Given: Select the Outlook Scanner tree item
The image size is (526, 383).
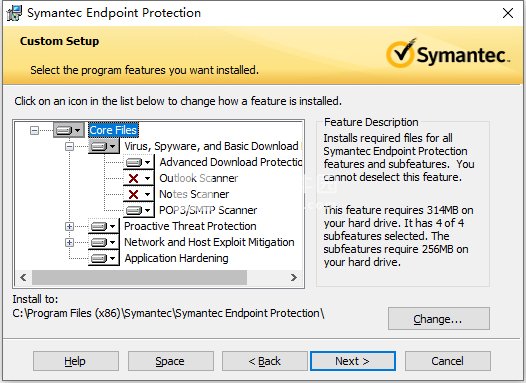Looking at the screenshot, I should click(199, 178).
